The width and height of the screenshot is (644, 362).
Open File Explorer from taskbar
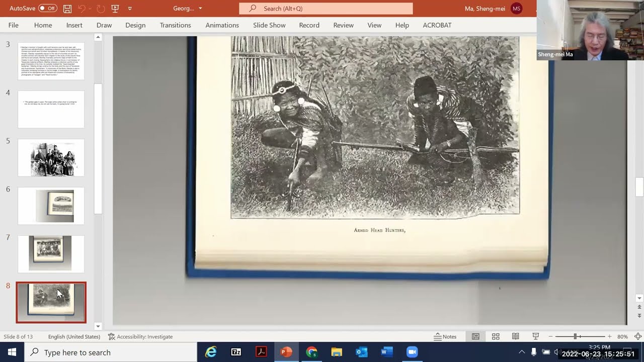pos(337,352)
